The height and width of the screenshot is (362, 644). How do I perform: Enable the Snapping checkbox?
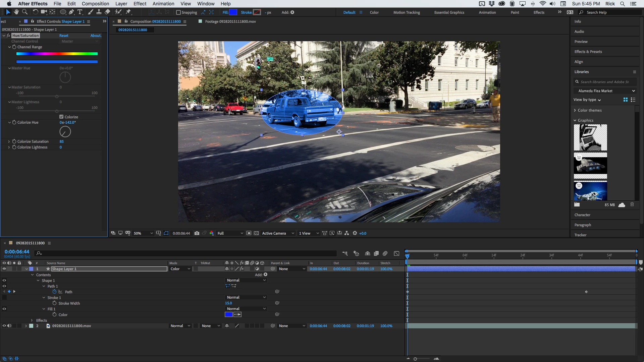pyautogui.click(x=178, y=12)
